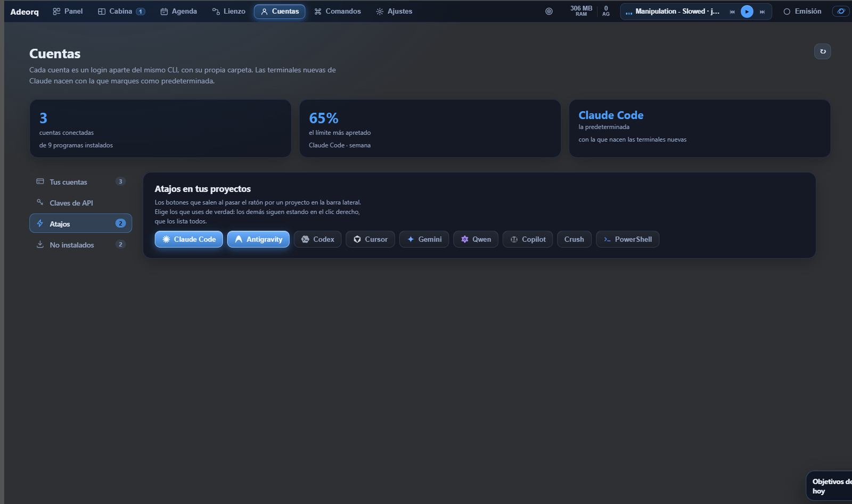Click the Manipulation - Slowed track title
Screen dimensions: 852x504
click(x=677, y=11)
